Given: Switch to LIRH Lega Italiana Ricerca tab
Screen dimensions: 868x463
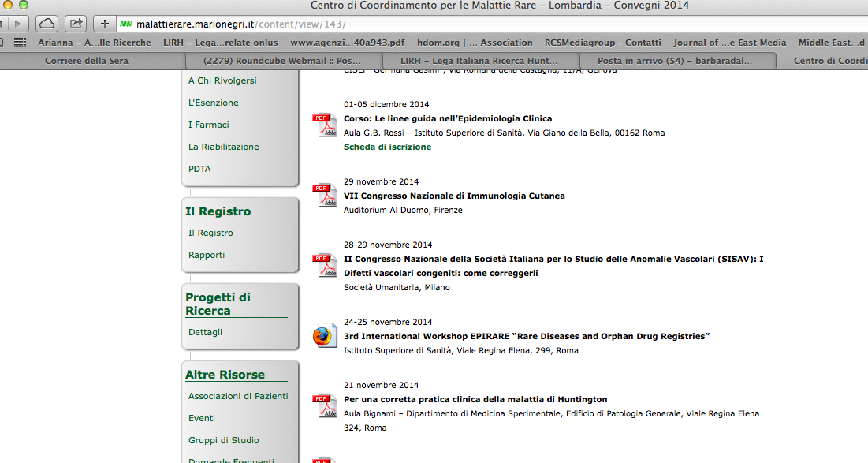Looking at the screenshot, I should 479,61.
